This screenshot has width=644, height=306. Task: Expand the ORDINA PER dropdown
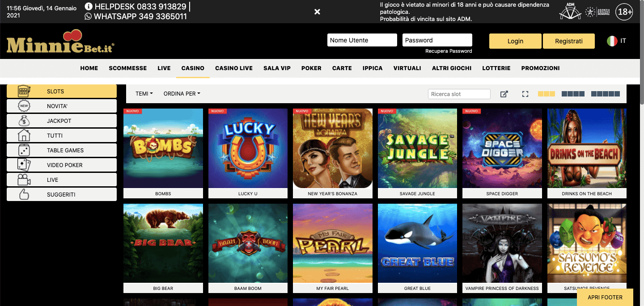tap(182, 94)
